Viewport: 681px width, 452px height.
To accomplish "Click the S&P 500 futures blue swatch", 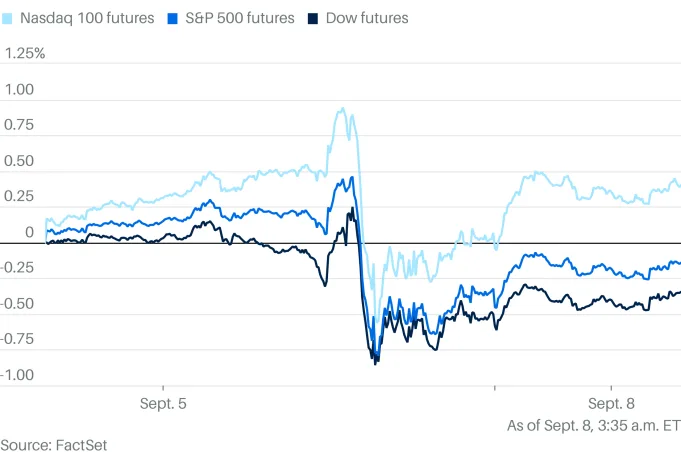I will [x=173, y=18].
